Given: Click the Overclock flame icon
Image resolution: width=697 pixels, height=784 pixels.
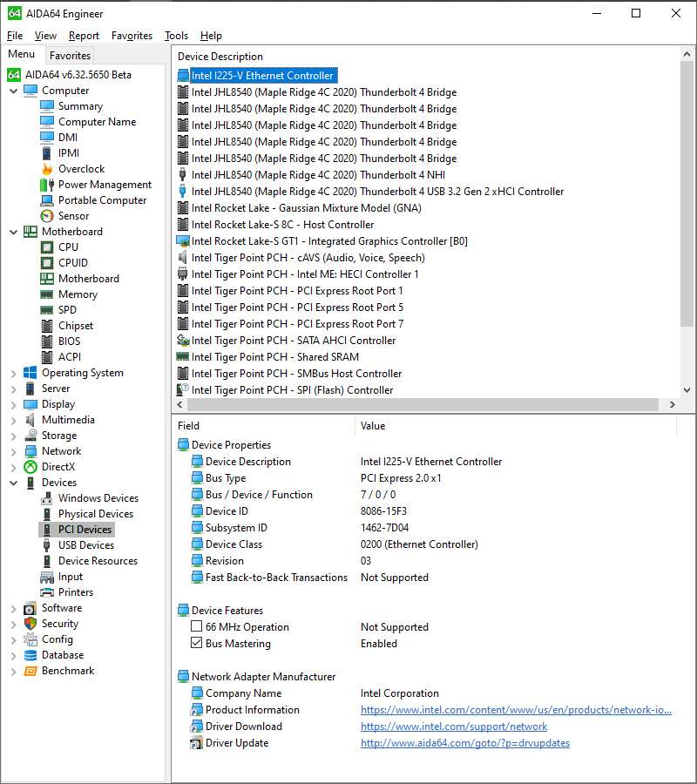Looking at the screenshot, I should click(x=47, y=169).
